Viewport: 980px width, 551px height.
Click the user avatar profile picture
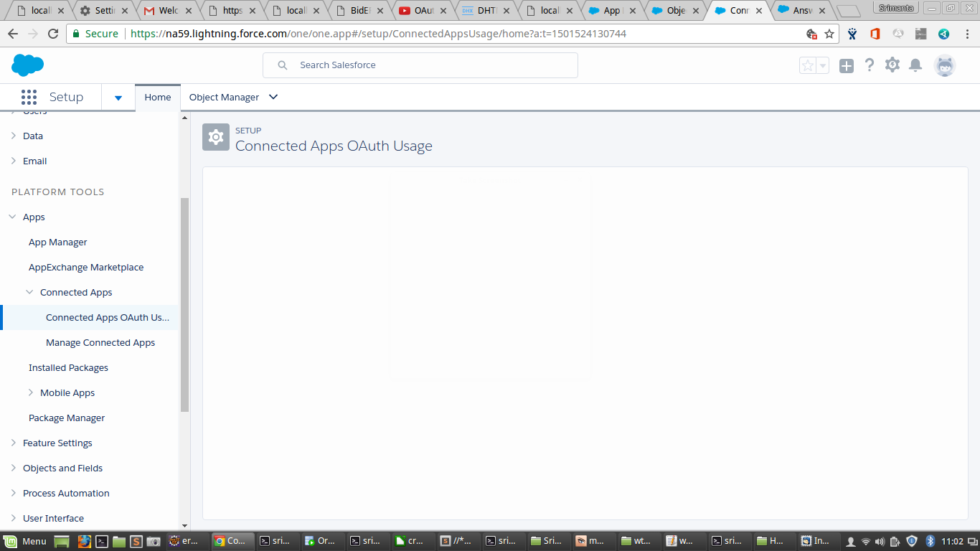point(945,65)
